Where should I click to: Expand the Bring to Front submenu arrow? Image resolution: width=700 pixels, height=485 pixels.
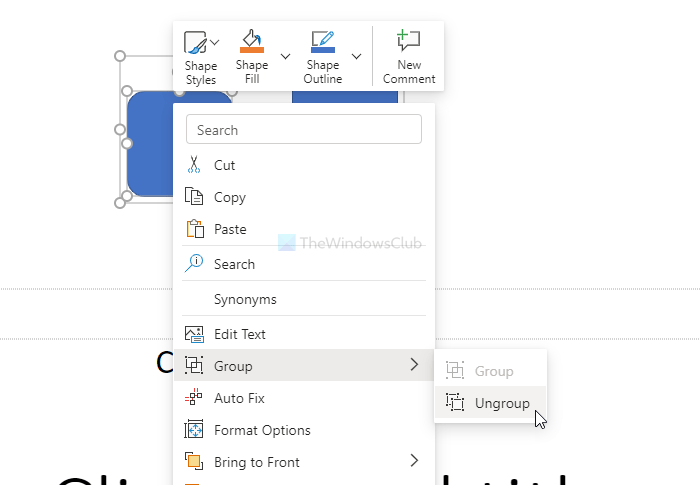(x=414, y=461)
